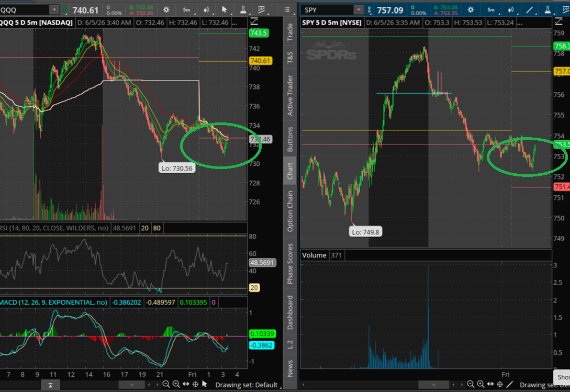The height and width of the screenshot is (392, 570).
Task: Select the trendline drawing tool on SPY toolbar
Action: point(530,10)
